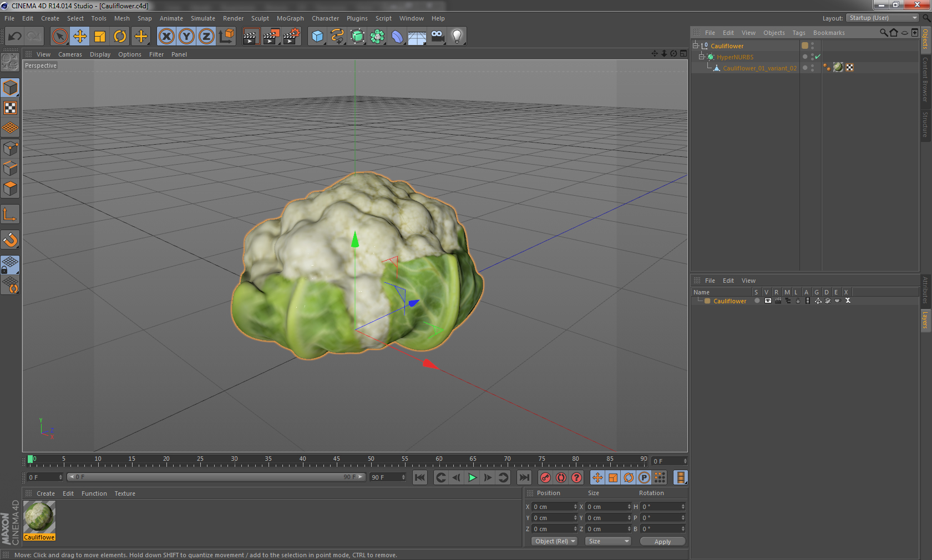
Task: Toggle Y axis lock
Action: [x=186, y=37]
